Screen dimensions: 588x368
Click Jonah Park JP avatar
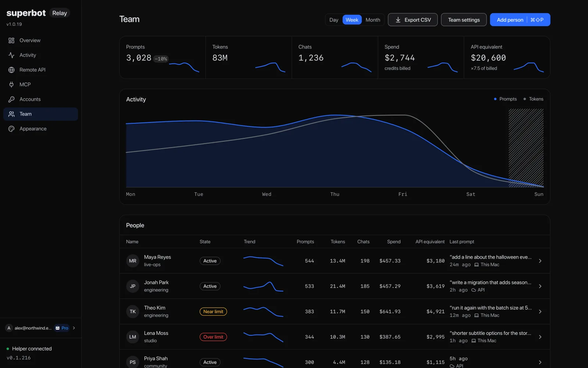[133, 286]
